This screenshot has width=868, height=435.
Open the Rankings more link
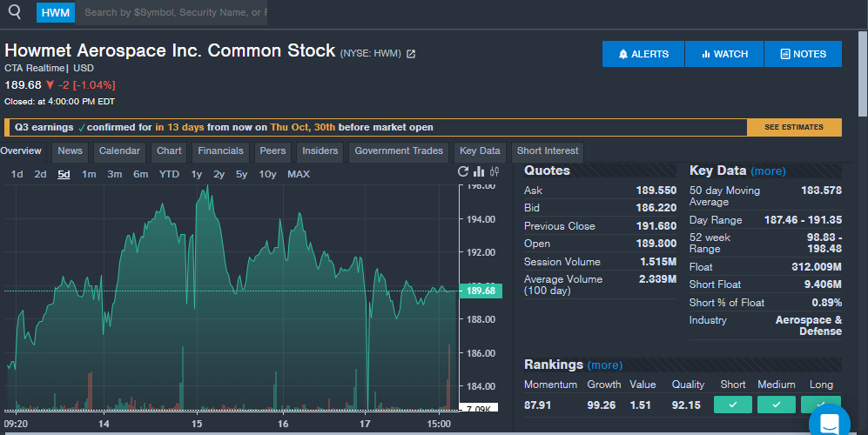tap(605, 365)
